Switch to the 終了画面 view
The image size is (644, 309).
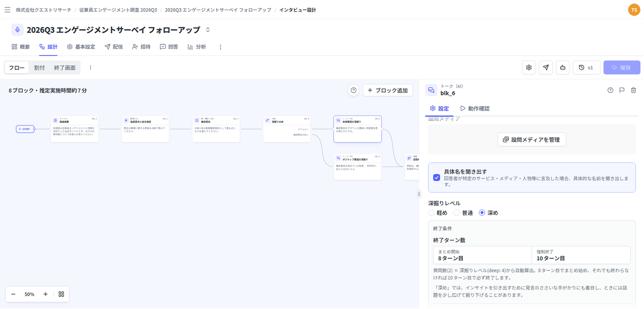tap(65, 68)
